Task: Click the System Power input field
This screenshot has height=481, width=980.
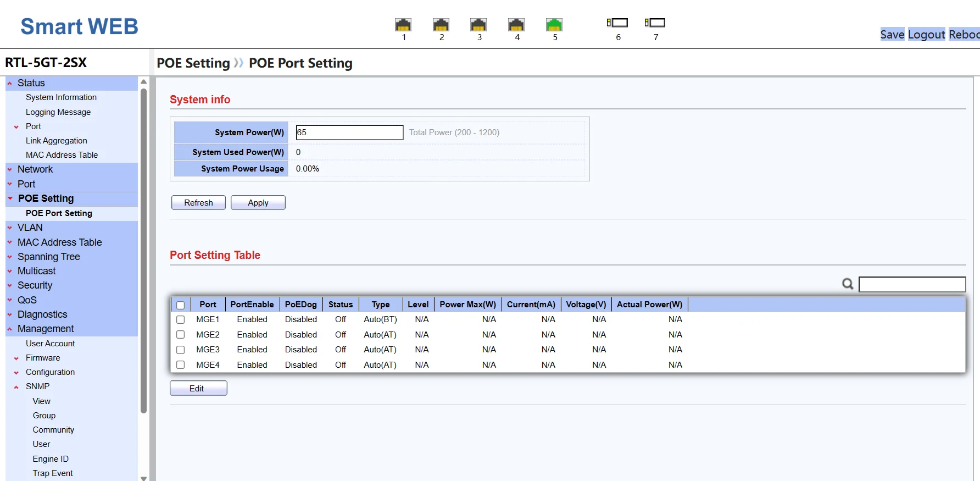Action: pyautogui.click(x=349, y=132)
